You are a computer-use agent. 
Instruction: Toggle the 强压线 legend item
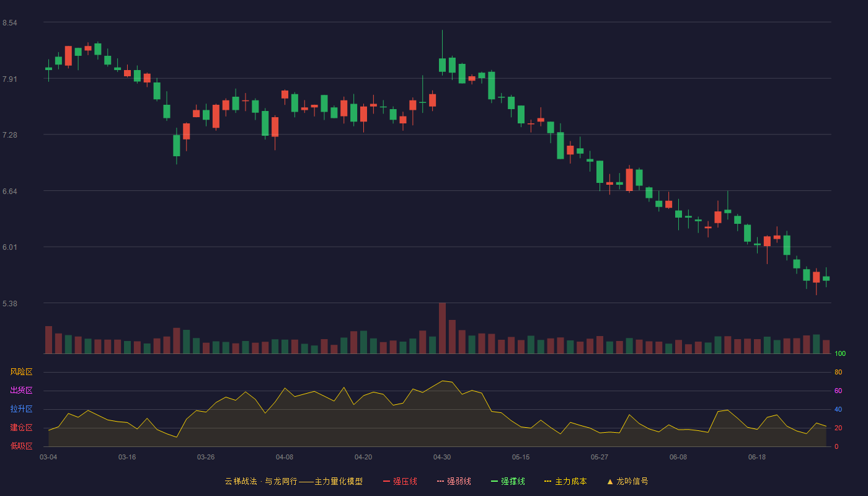pos(400,481)
